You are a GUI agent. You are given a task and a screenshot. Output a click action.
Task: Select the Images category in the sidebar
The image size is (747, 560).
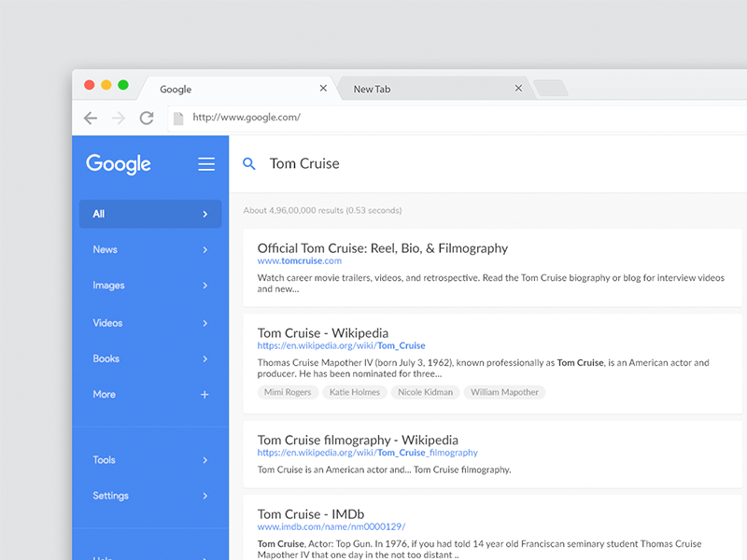coord(108,286)
